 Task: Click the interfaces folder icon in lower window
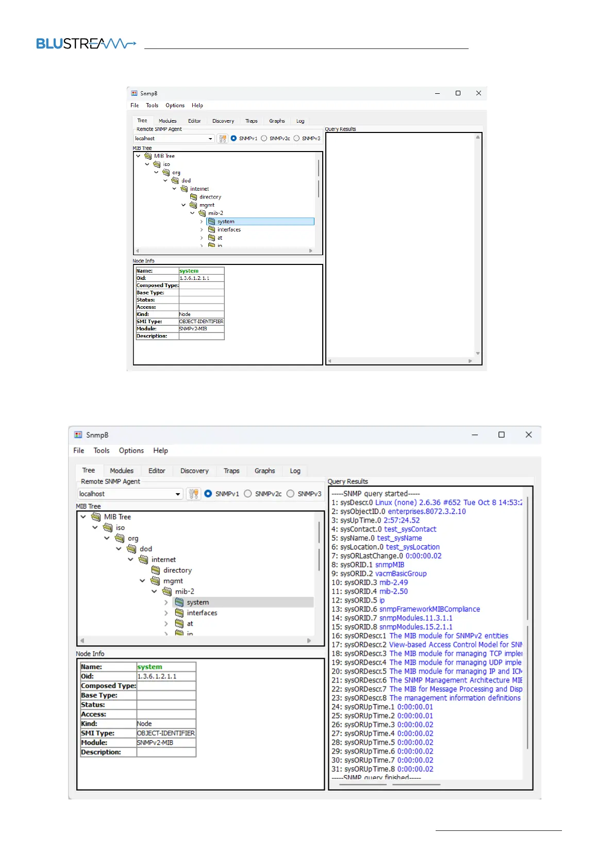pos(179,613)
